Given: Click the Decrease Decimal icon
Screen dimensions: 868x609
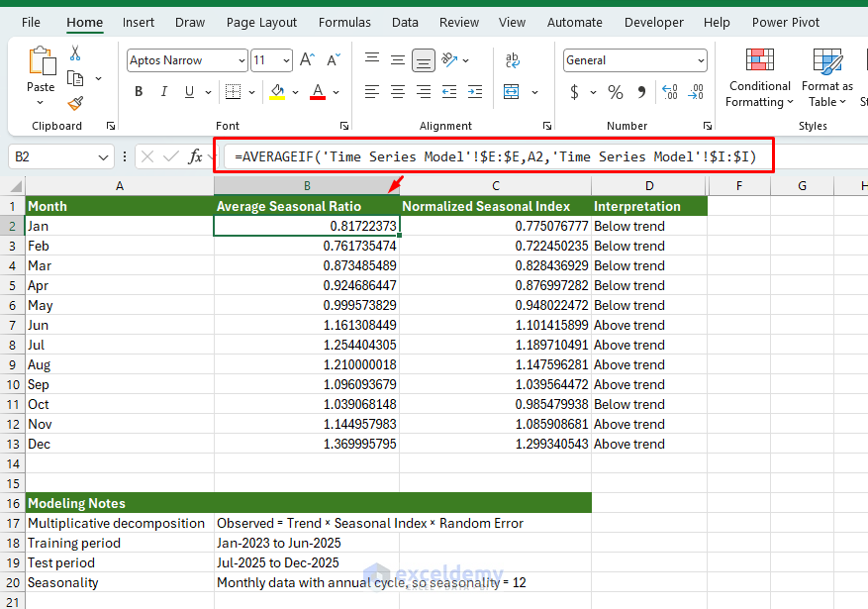Looking at the screenshot, I should [x=696, y=92].
